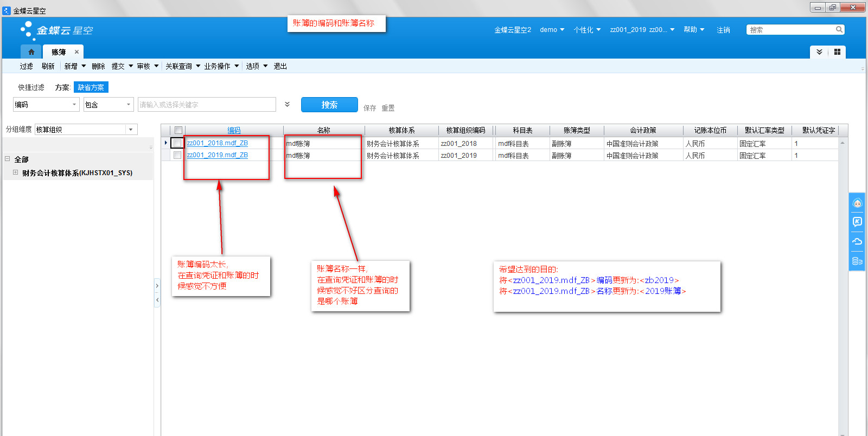Toggle the select-all checkbox in the table header
This screenshot has width=868, height=436.
(x=178, y=130)
